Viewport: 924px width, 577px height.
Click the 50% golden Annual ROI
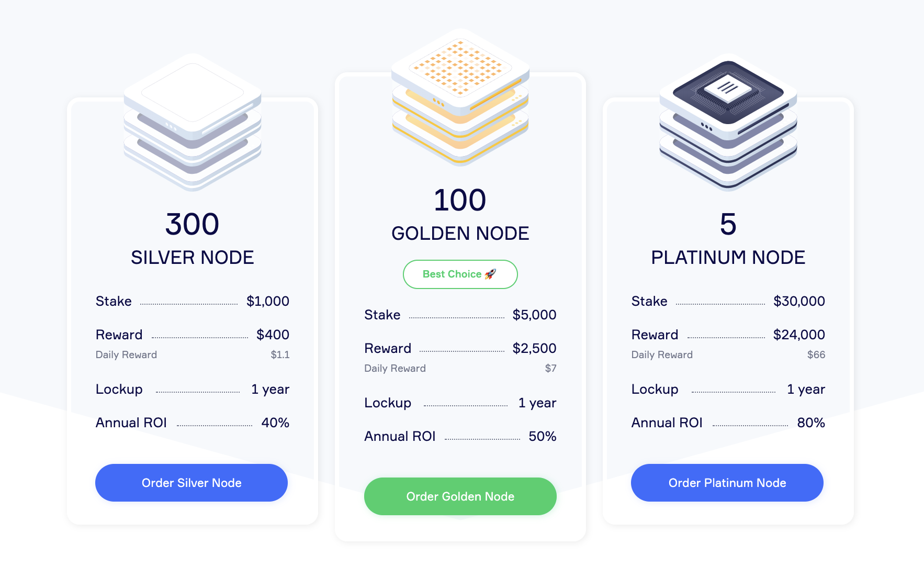point(543,437)
